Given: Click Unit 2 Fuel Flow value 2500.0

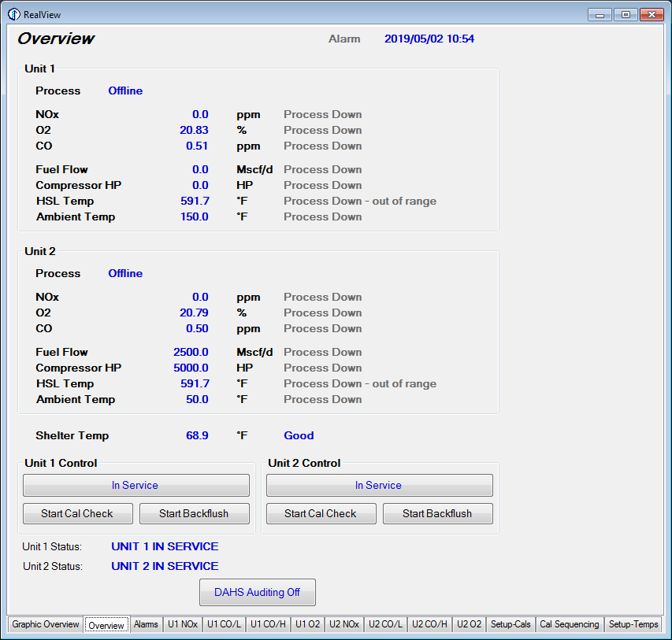Looking at the screenshot, I should coord(191,352).
